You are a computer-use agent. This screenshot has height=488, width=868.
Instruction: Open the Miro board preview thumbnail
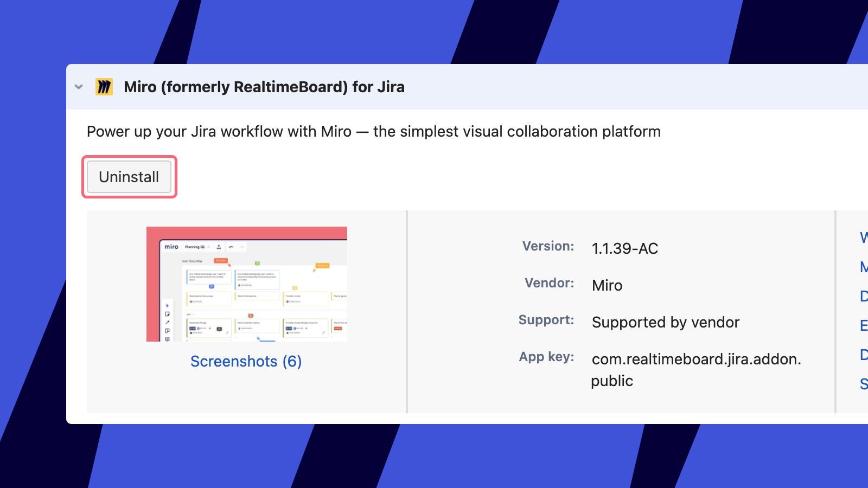pos(247,284)
